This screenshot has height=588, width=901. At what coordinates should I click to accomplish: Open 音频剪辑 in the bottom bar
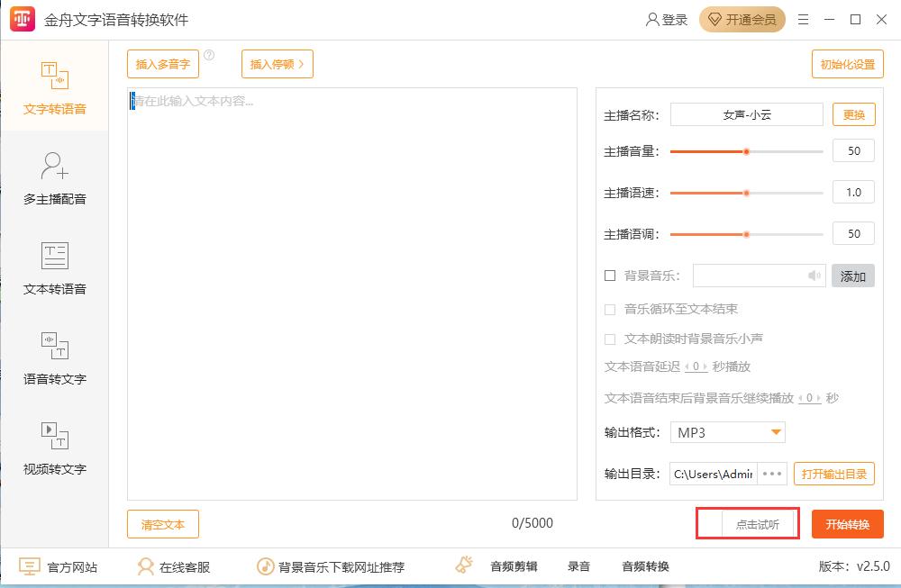pos(513,566)
